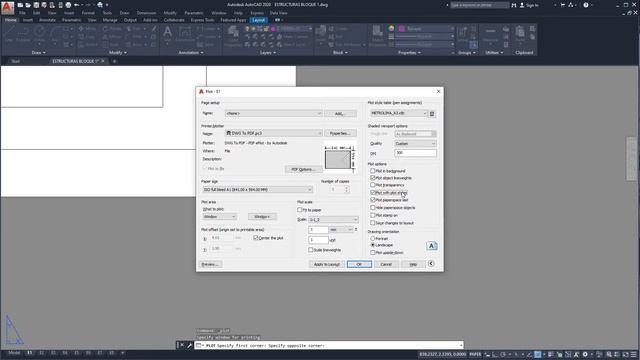The height and width of the screenshot is (360, 640).
Task: Enable Scale lineweights checkbox
Action: 311,250
